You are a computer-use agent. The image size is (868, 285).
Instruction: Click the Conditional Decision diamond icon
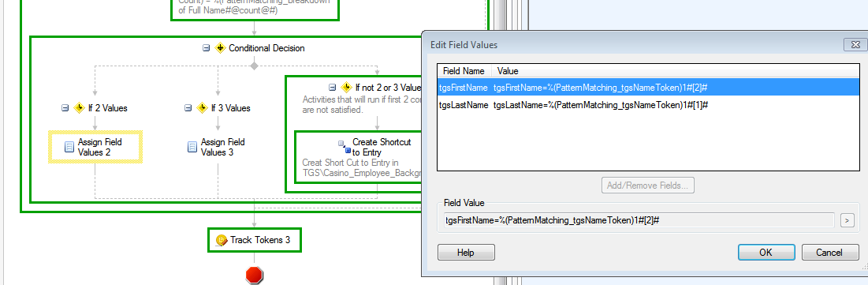point(220,48)
